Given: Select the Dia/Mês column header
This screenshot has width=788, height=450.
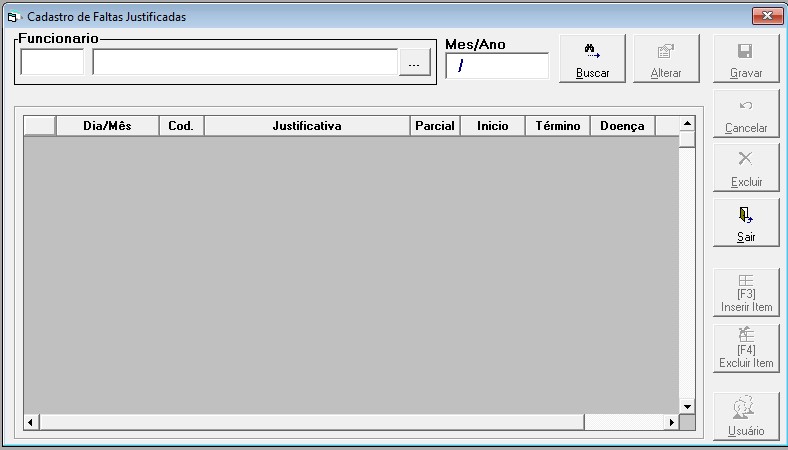Looking at the screenshot, I should click(108, 126).
